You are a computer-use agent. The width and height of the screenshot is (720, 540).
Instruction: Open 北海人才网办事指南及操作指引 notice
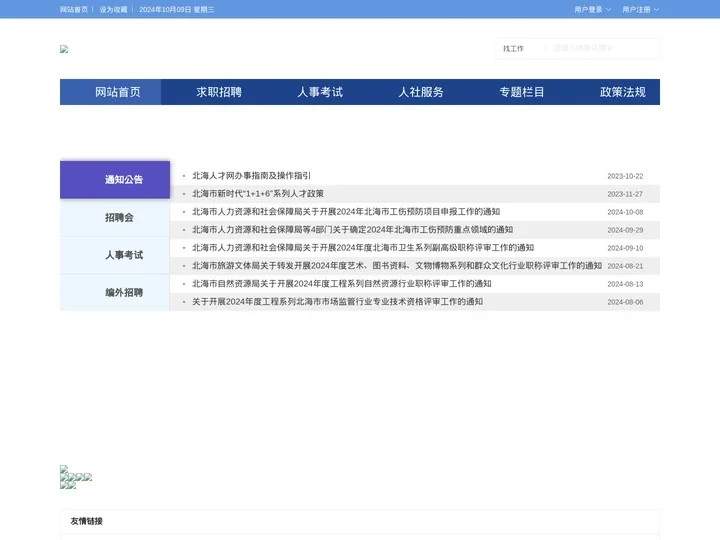click(251, 176)
